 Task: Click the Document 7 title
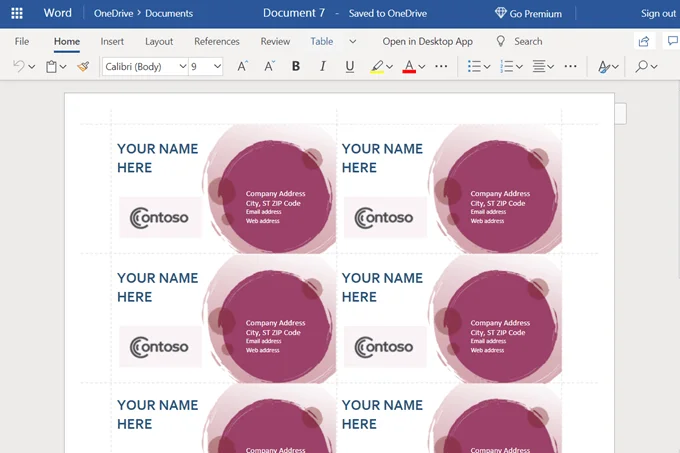[294, 13]
